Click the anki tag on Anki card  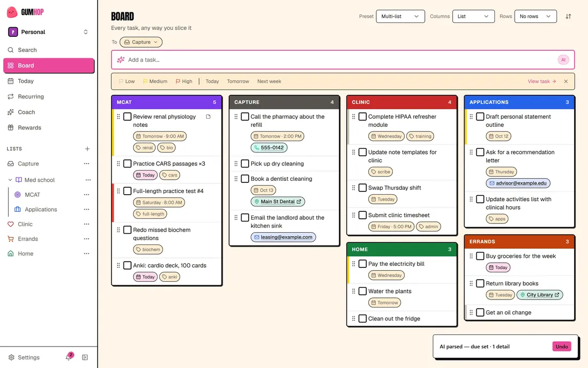(x=169, y=277)
